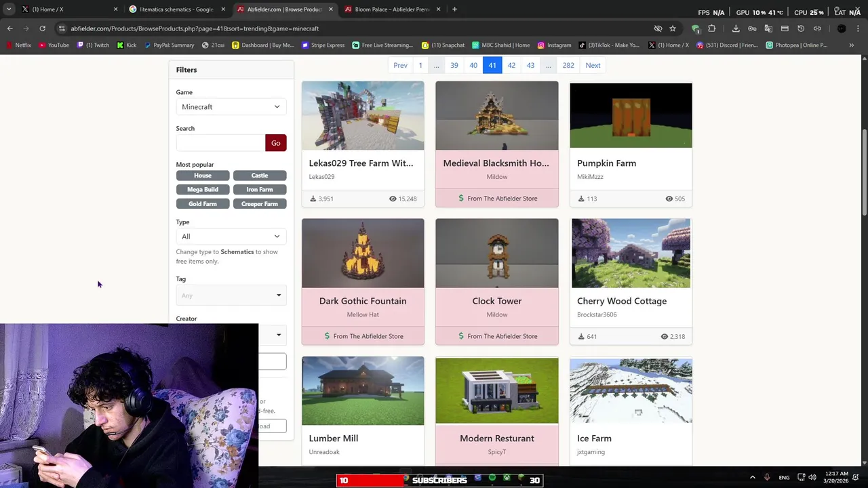Viewport: 868px width, 488px height.
Task: Go to the Prev results page
Action: 400,66
